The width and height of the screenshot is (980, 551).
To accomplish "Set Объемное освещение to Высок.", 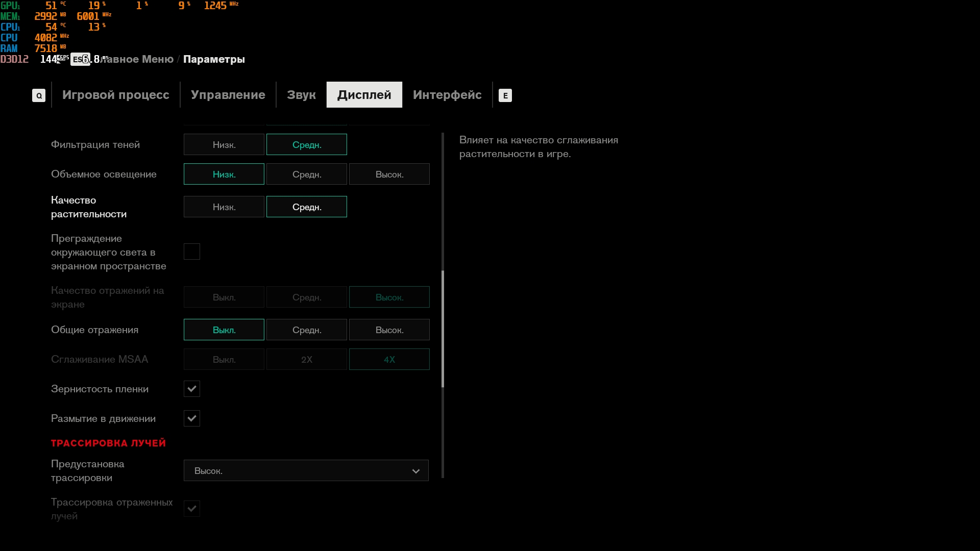I will [389, 174].
